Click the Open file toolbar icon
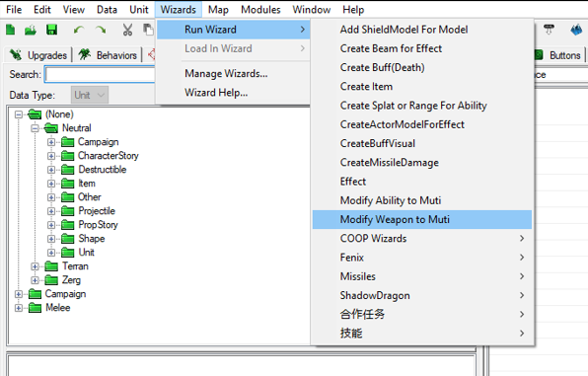 tap(31, 30)
